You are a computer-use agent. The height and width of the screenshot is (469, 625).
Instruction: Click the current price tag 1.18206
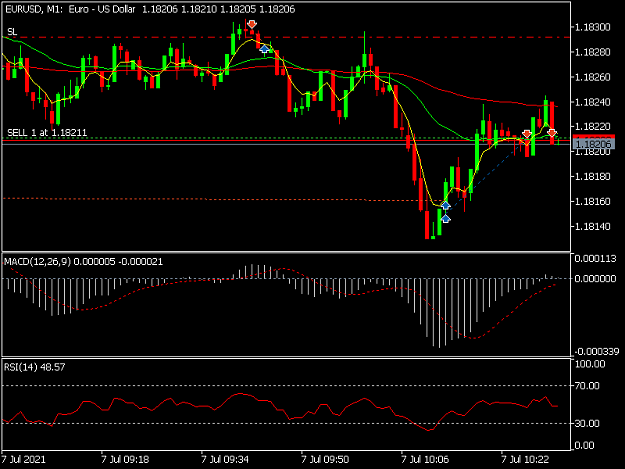click(594, 143)
